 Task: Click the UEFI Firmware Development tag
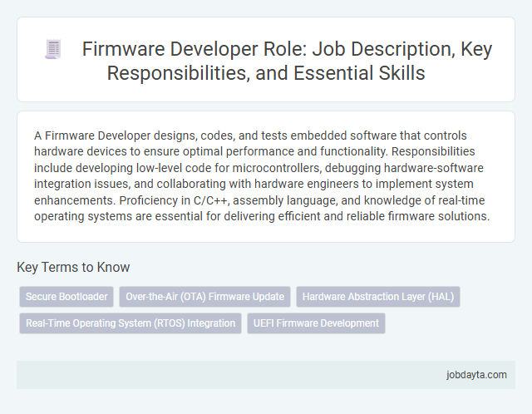tap(316, 323)
